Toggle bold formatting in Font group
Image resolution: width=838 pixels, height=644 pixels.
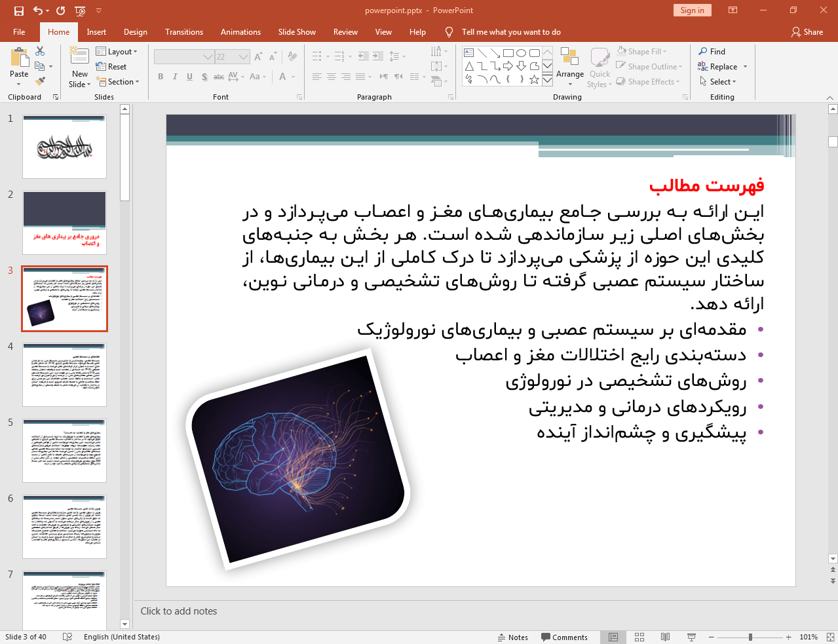pyautogui.click(x=160, y=77)
